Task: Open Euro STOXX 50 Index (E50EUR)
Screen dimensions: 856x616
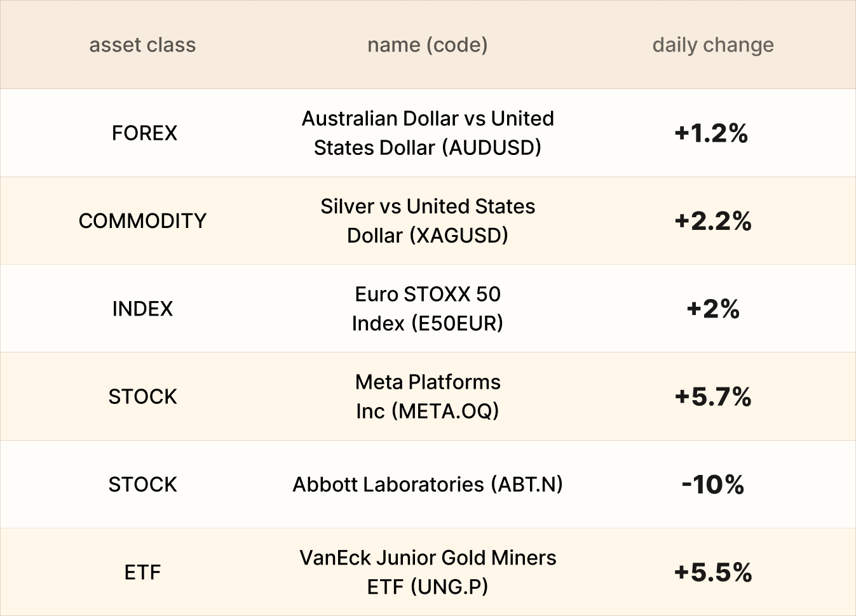Action: [427, 309]
